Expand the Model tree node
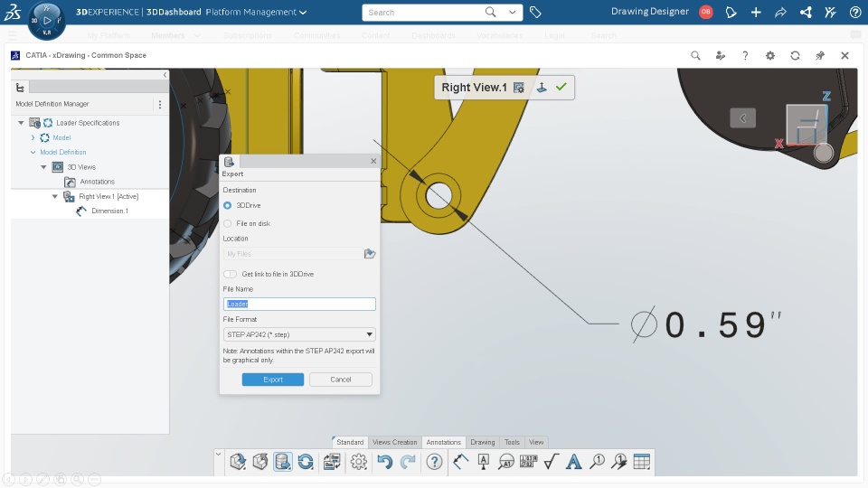 [33, 137]
